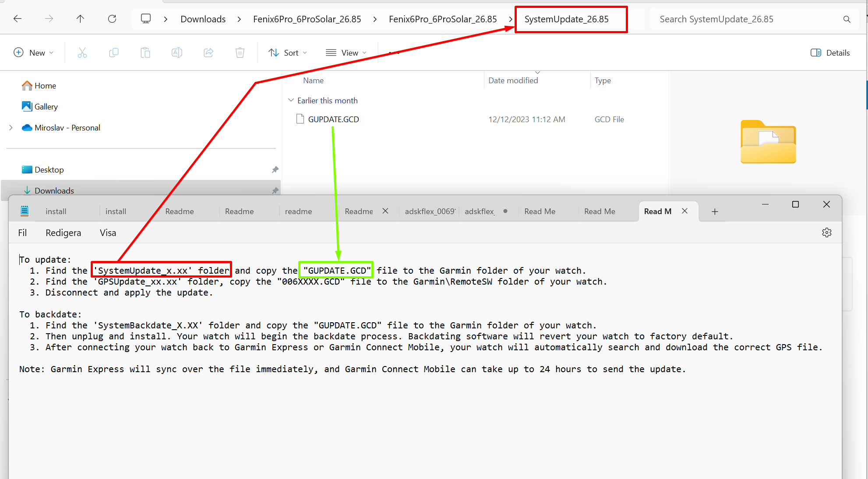Viewport: 868px width, 479px height.
Task: Click the GUPDATE.GCD file icon
Action: (300, 119)
